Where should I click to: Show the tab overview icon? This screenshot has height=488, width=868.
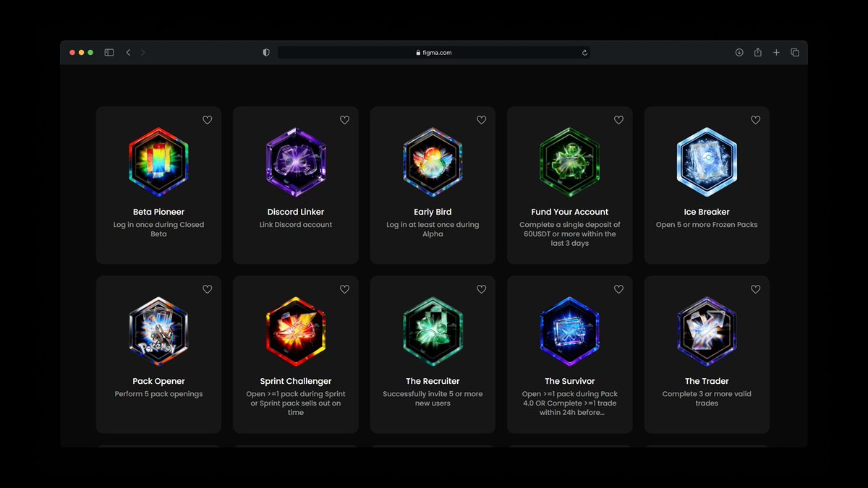(795, 53)
